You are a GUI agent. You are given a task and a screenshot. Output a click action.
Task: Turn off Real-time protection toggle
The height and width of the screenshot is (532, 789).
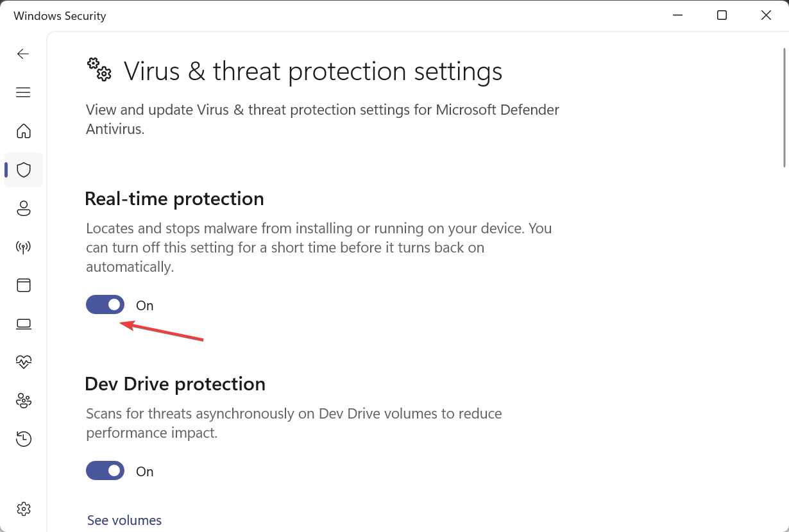(x=105, y=305)
